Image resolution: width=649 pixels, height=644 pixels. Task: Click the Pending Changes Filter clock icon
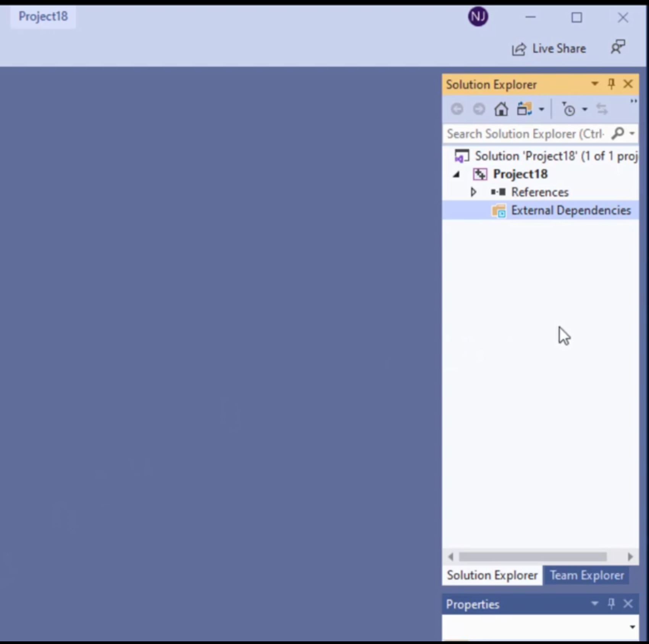(568, 109)
